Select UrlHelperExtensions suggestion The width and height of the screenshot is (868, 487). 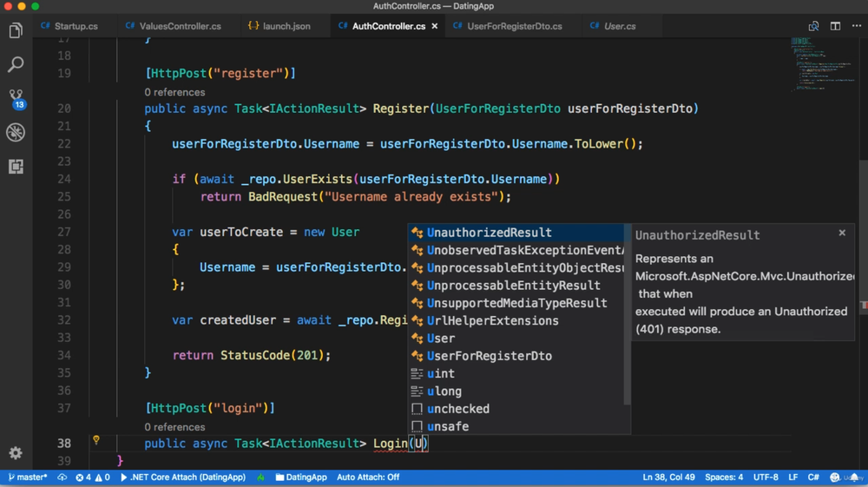coord(516,321)
